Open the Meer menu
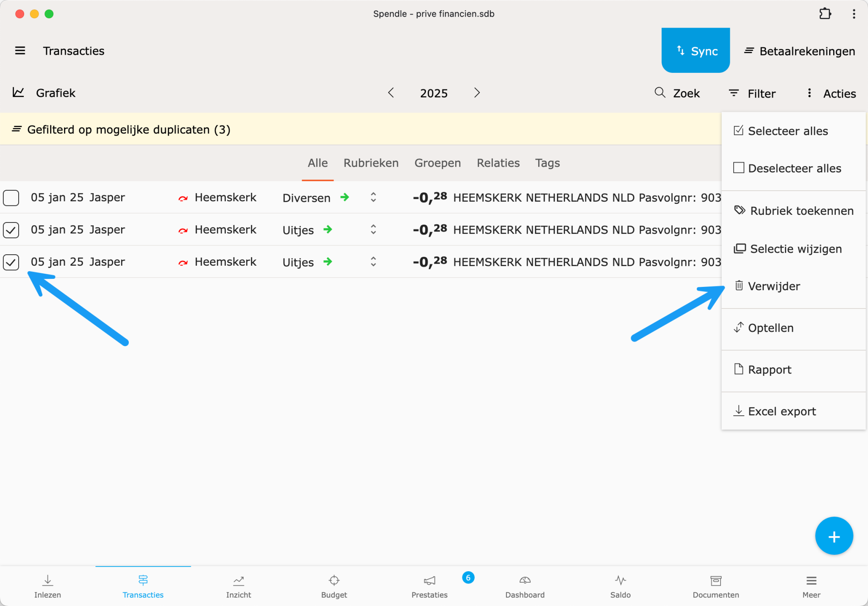 [x=811, y=587]
